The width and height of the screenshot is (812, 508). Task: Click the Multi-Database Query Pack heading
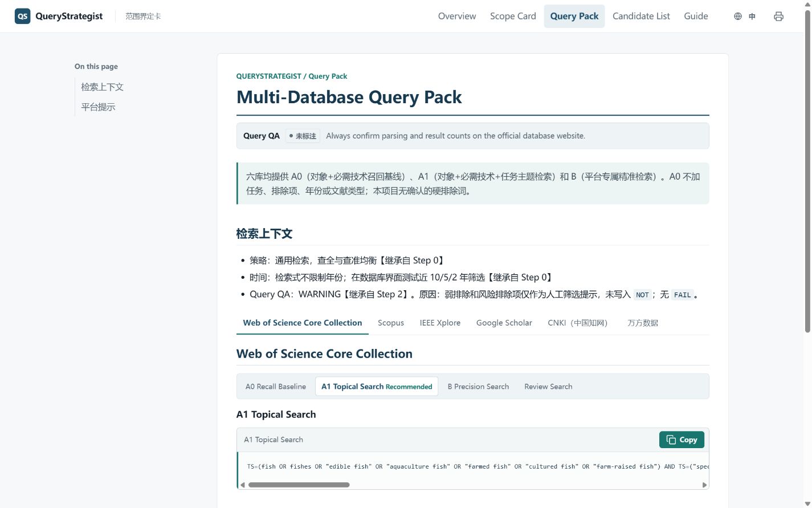click(x=349, y=97)
